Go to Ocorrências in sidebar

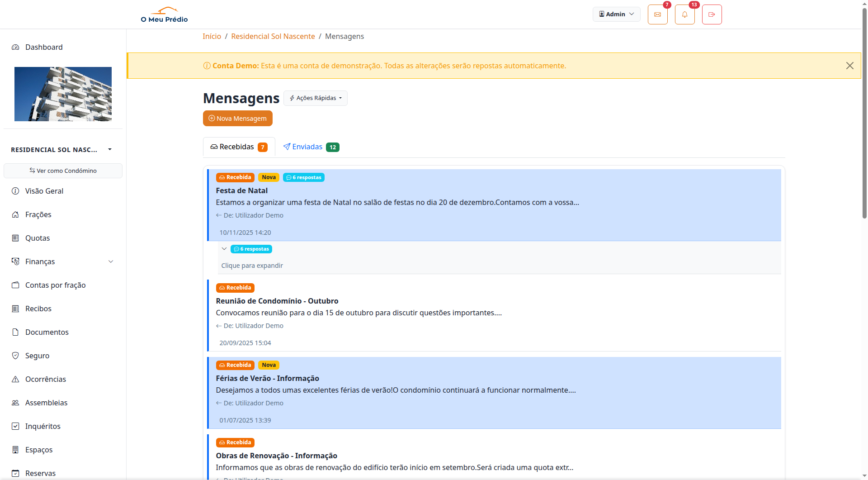[x=45, y=379]
